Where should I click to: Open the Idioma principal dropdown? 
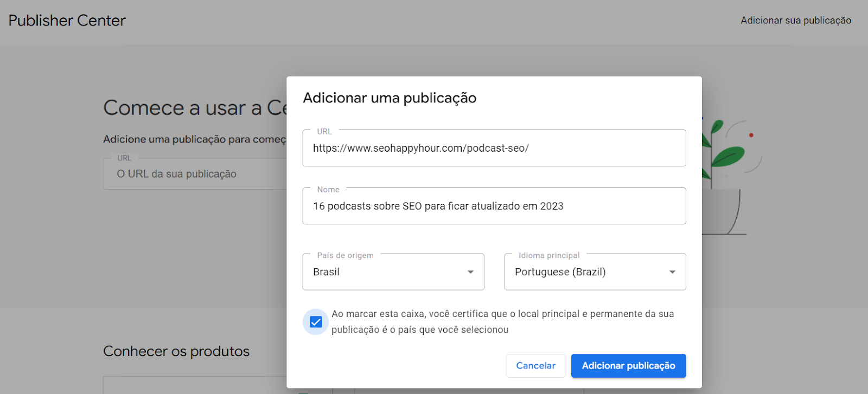click(x=595, y=272)
